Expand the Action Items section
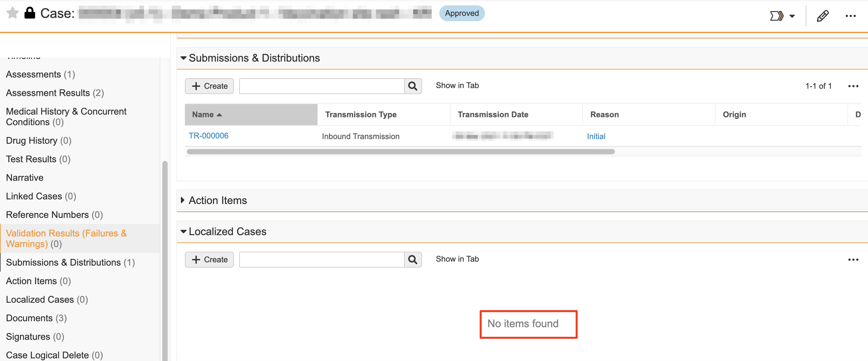This screenshot has width=868, height=361. (x=183, y=200)
